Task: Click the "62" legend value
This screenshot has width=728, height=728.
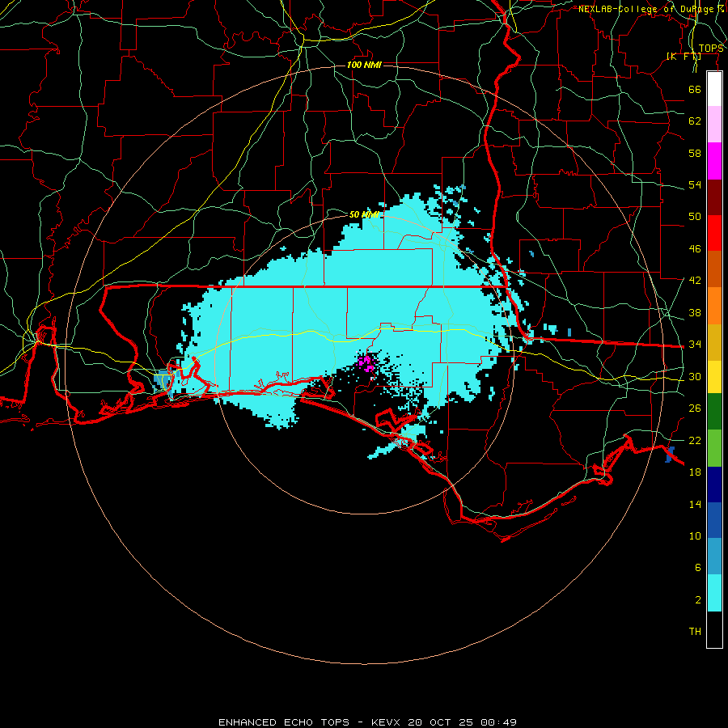Action: [x=695, y=121]
